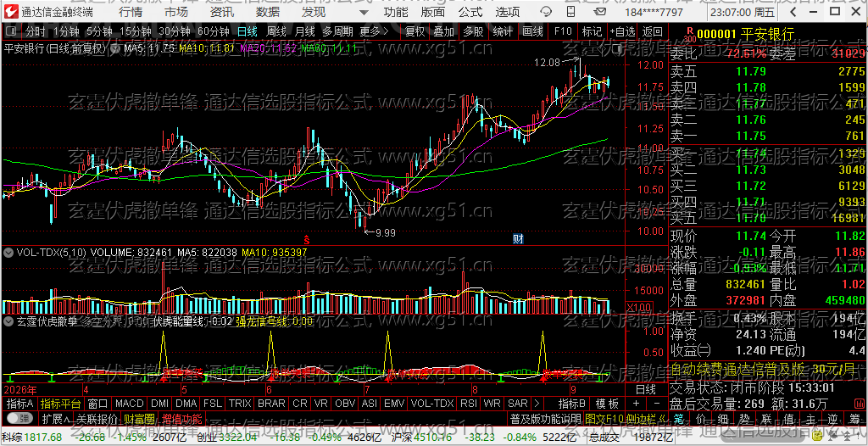The image size is (868, 446).
Task: Add stock with +自选 button
Action: coord(623,32)
